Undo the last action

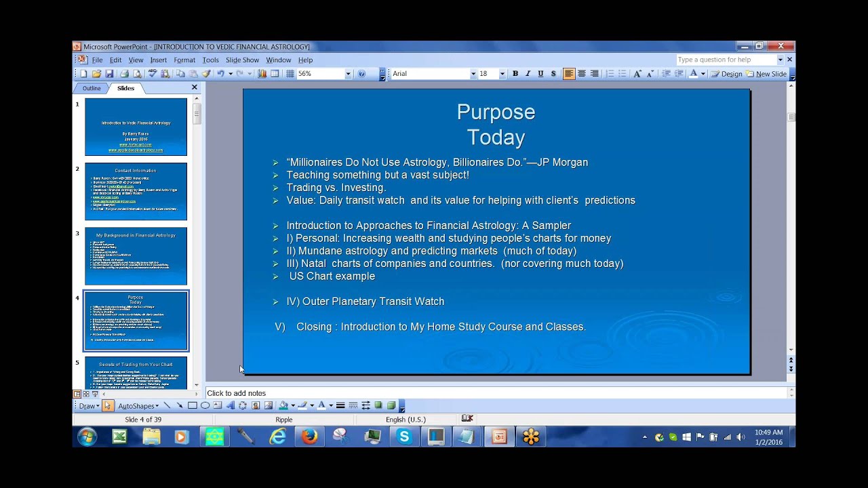[220, 74]
